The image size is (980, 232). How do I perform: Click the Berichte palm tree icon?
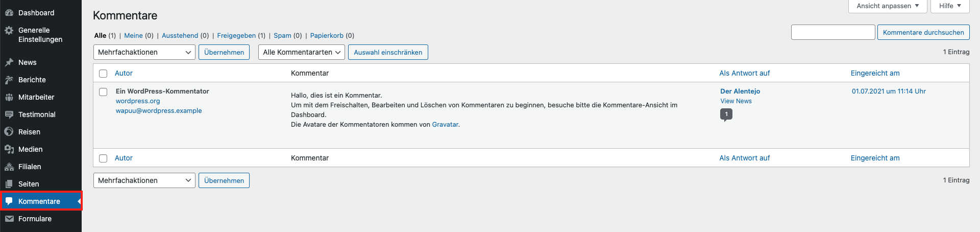tap(9, 80)
